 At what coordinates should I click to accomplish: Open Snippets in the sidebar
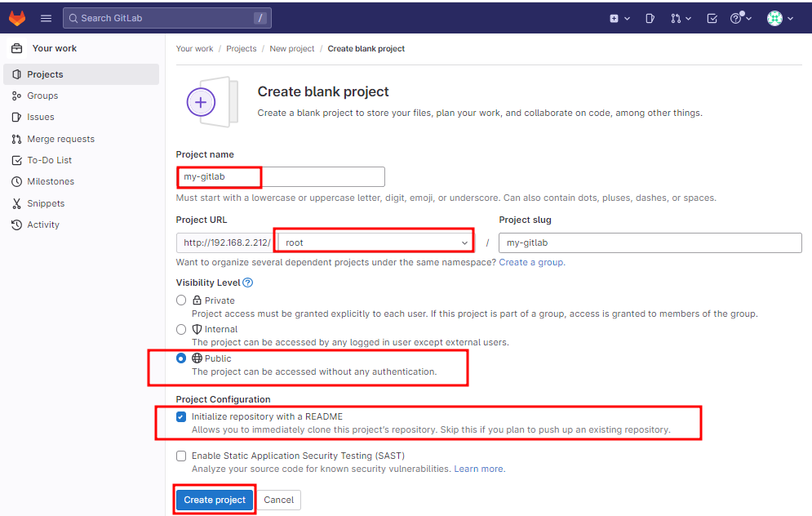pos(82,203)
